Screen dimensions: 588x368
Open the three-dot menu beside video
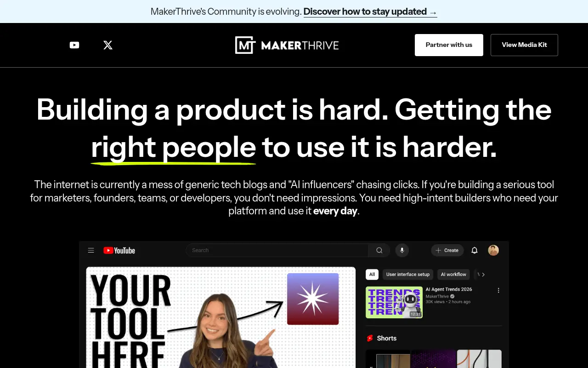[498, 290]
